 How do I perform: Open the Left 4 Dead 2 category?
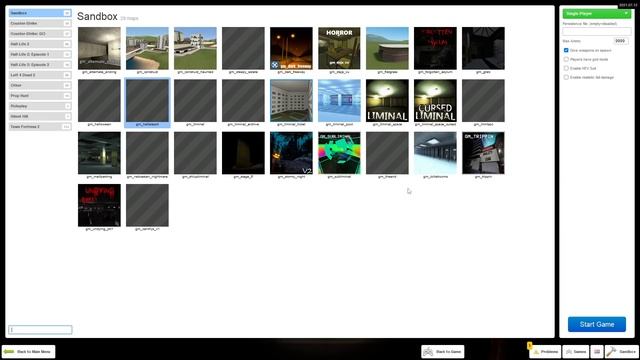(x=40, y=75)
